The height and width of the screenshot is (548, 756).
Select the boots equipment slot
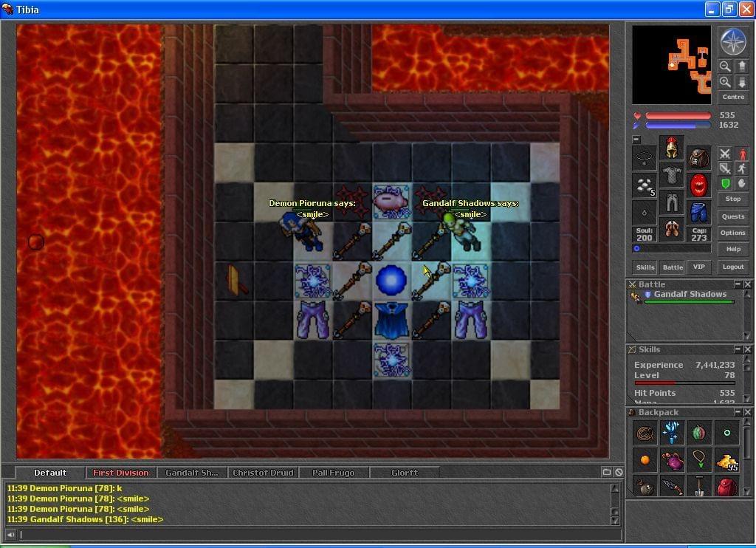pos(672,230)
